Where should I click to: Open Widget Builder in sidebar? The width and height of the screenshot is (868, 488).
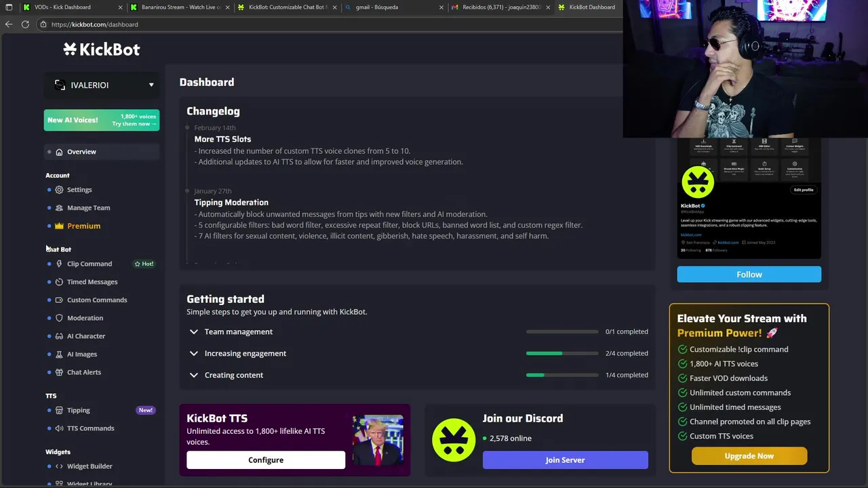tap(90, 466)
